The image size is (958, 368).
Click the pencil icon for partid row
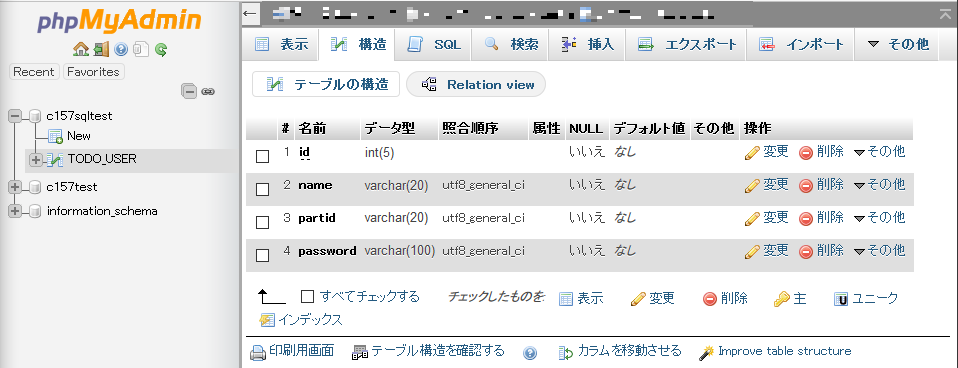(x=752, y=218)
